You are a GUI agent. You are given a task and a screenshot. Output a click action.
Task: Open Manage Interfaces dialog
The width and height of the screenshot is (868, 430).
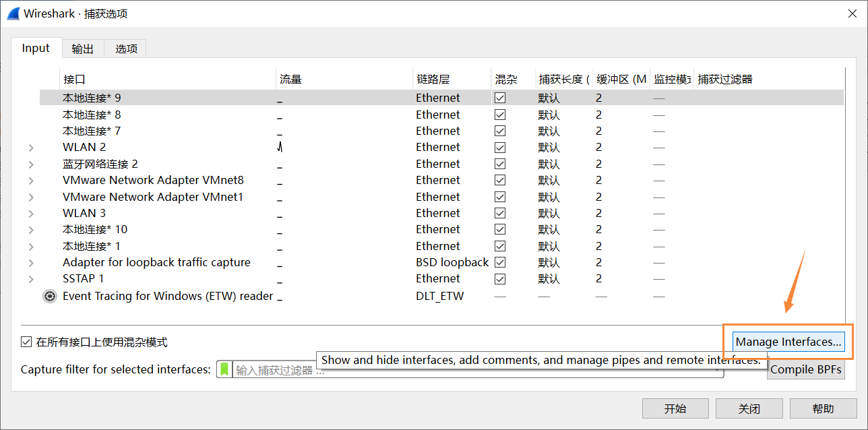(x=788, y=342)
